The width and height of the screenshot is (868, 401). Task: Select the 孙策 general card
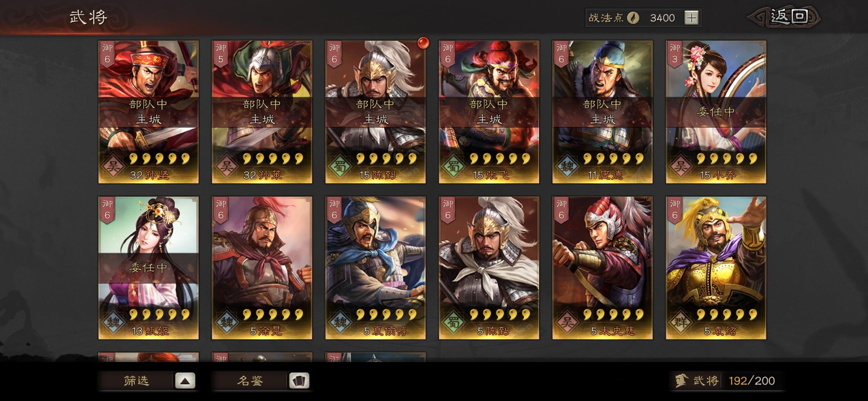262,112
